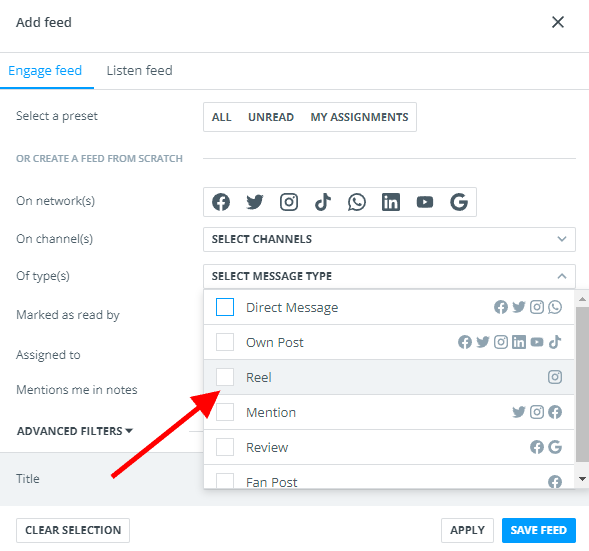The image size is (589, 551).
Task: Select the YouTube network icon
Action: [425, 202]
